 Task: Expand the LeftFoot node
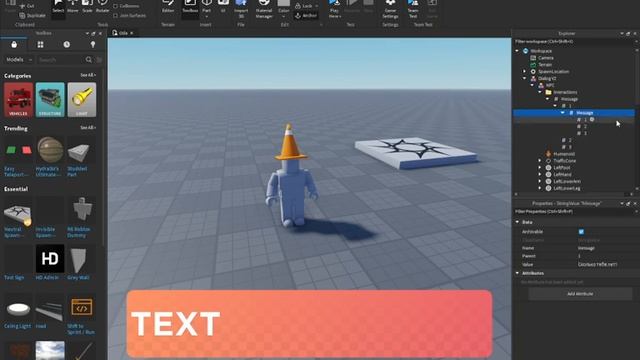click(540, 168)
